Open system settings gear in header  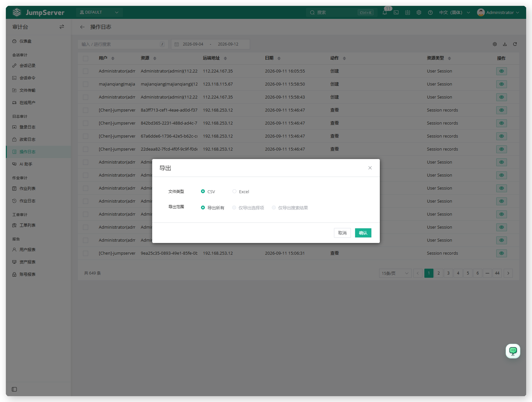coord(419,12)
